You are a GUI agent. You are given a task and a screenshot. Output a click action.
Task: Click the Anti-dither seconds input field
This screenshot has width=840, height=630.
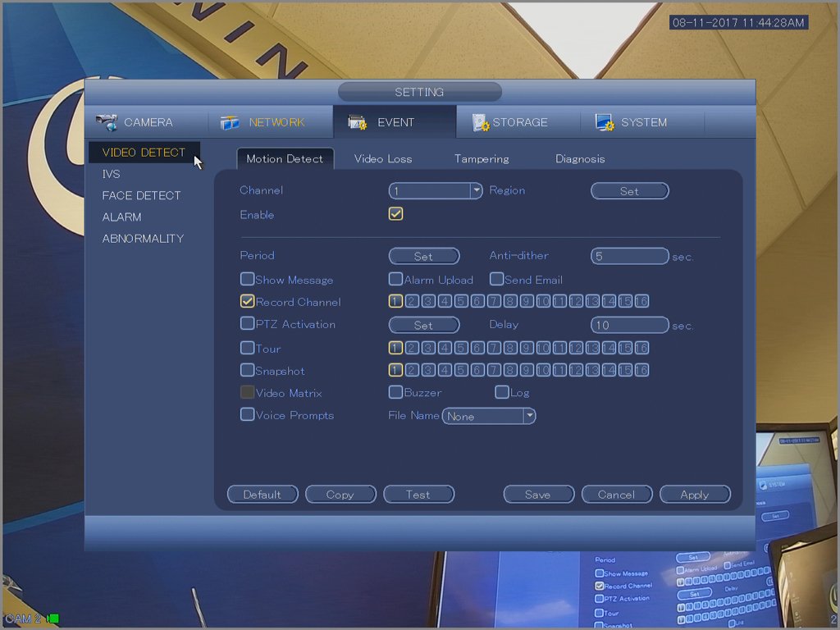629,257
